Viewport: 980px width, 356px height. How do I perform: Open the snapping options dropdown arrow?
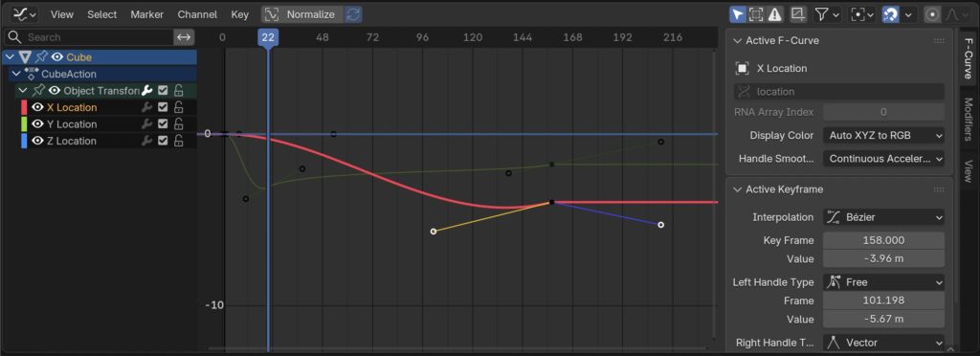tap(908, 14)
